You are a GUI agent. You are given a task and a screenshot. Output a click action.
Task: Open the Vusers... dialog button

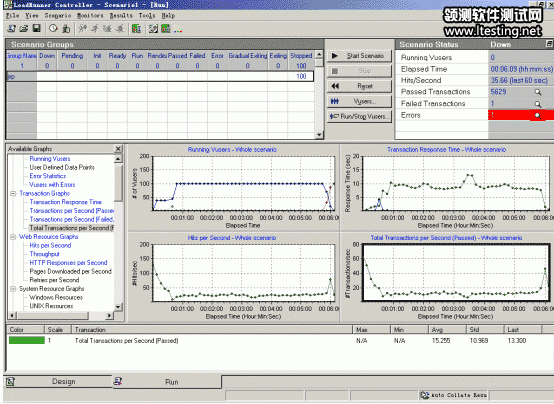click(x=359, y=101)
